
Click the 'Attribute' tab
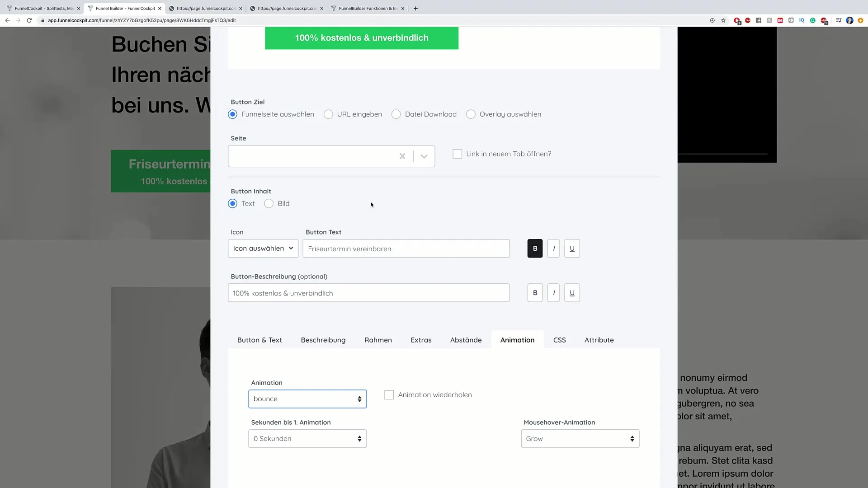(x=599, y=340)
